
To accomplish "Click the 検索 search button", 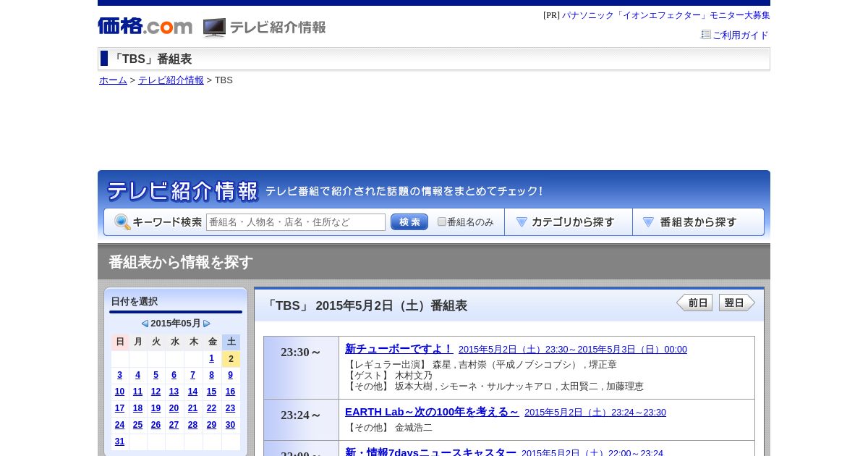I will click(409, 222).
